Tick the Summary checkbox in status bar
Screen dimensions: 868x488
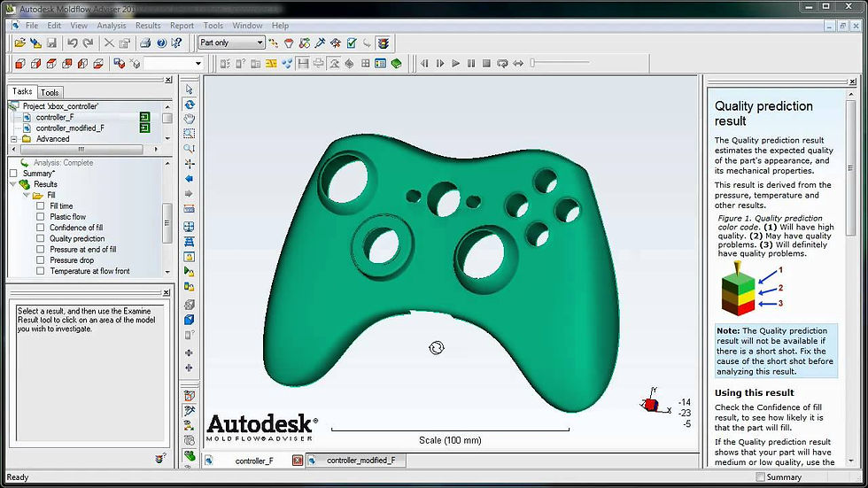[x=760, y=477]
